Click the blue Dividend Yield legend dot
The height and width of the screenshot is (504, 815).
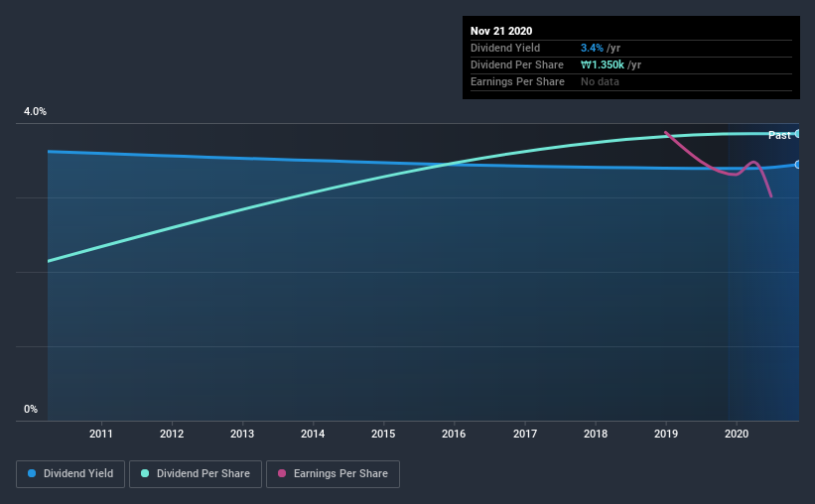[x=32, y=473]
